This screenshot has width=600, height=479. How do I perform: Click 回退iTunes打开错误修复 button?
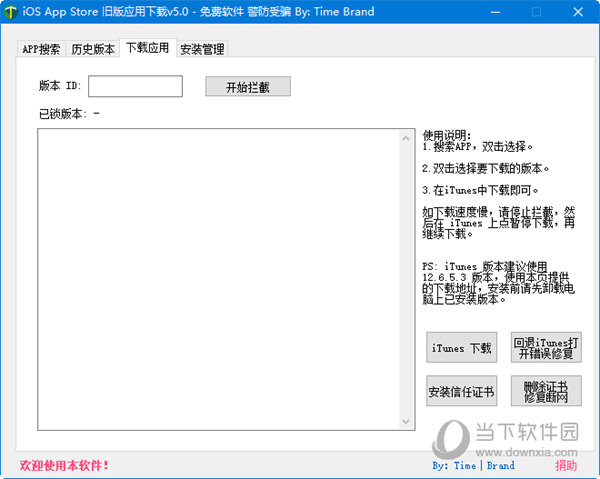(x=546, y=347)
